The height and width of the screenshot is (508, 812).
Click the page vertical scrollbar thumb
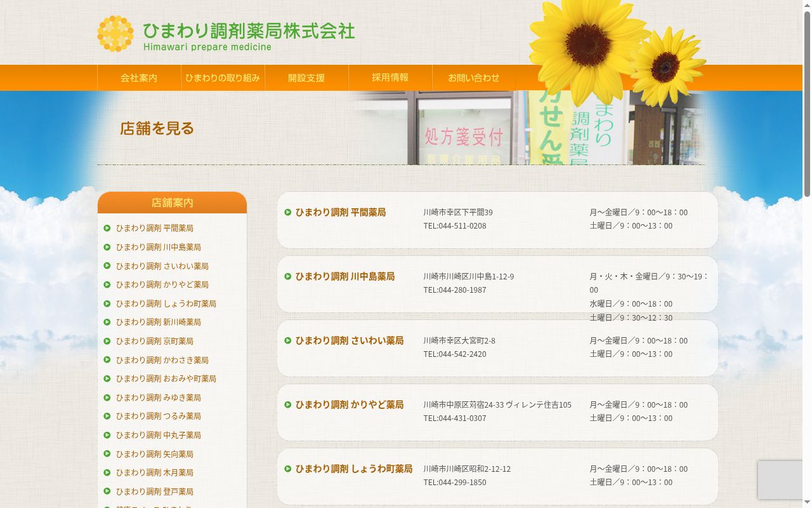coord(807,104)
